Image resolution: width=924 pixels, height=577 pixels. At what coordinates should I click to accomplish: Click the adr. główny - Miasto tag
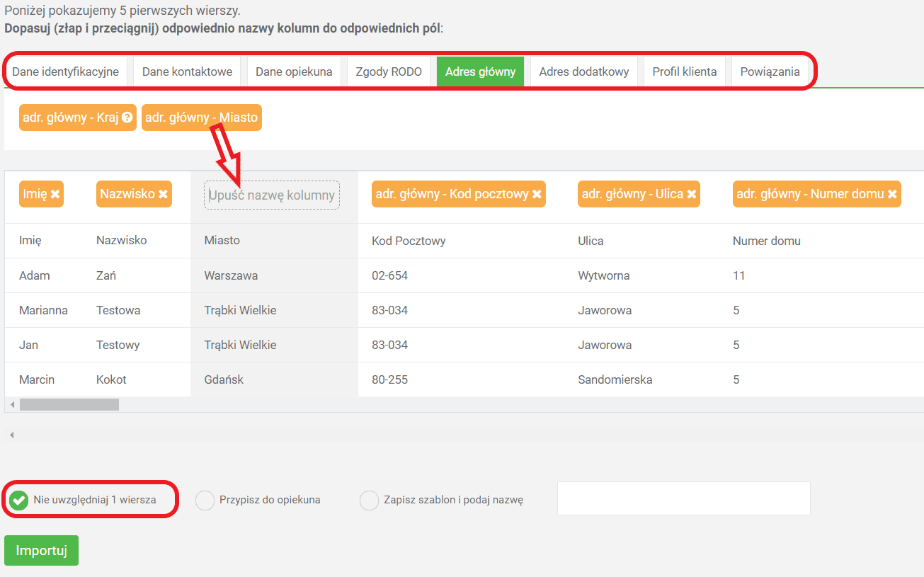[201, 118]
